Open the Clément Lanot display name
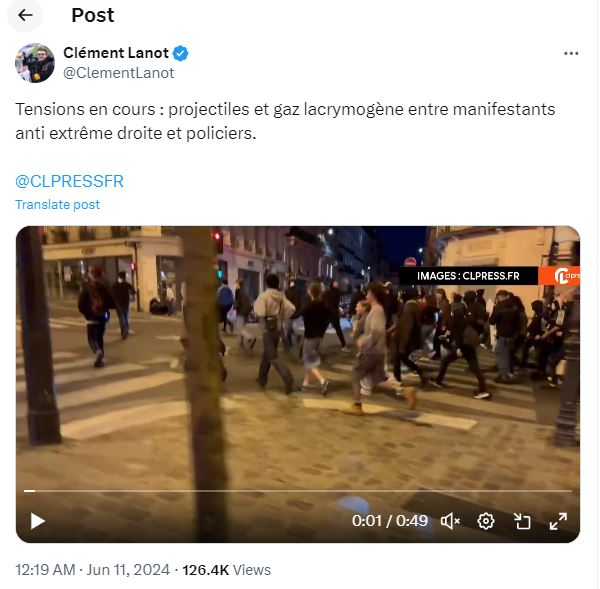The height and width of the screenshot is (589, 600). [116, 53]
